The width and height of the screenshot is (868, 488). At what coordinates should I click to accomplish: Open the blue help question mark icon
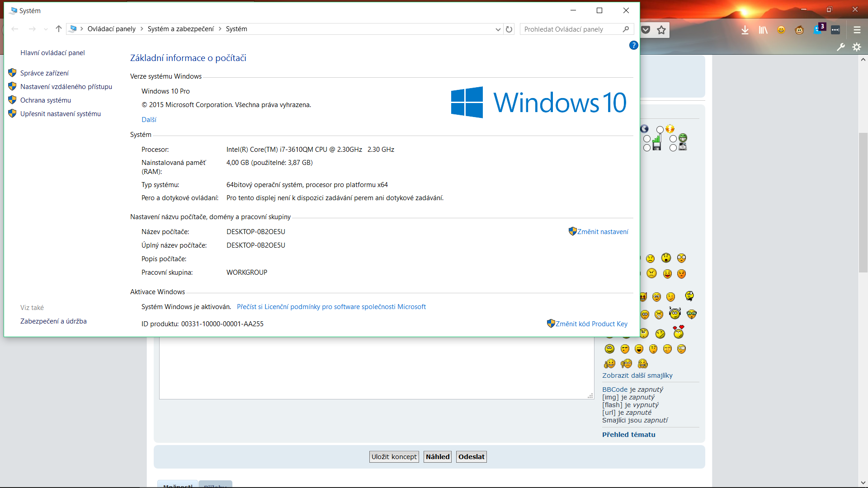click(633, 45)
